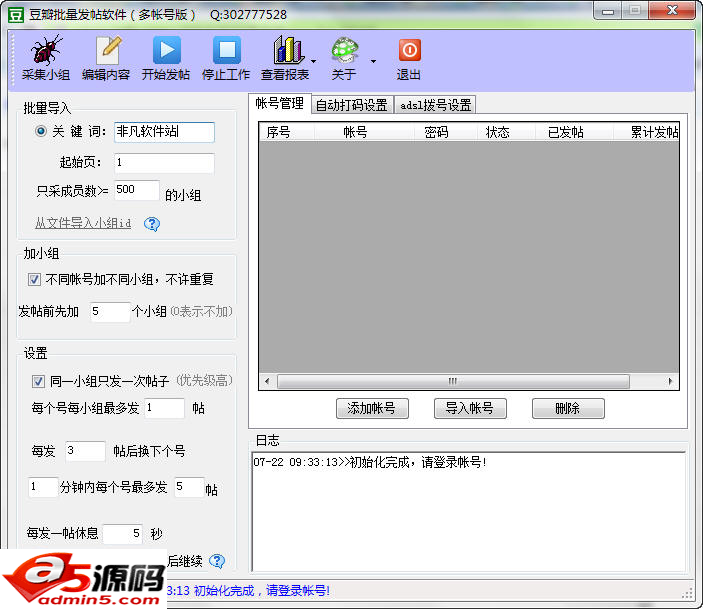Click the 起始页 input field
The image size is (703, 609).
coord(165,163)
